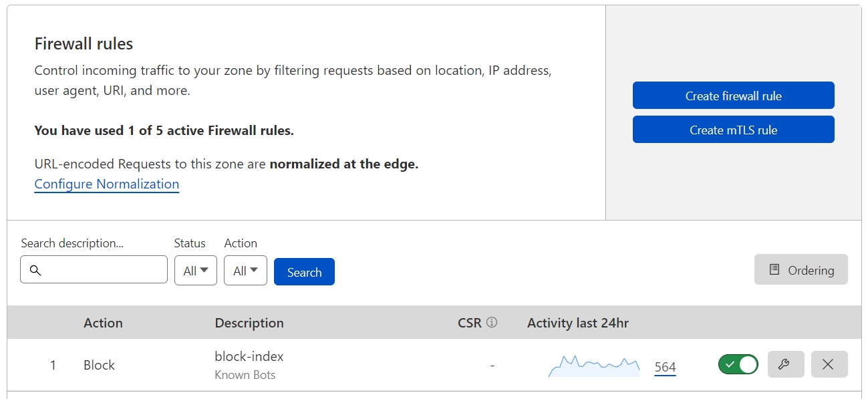Focus the Search description input field
Image resolution: width=868 pixels, height=399 pixels.
click(100, 270)
